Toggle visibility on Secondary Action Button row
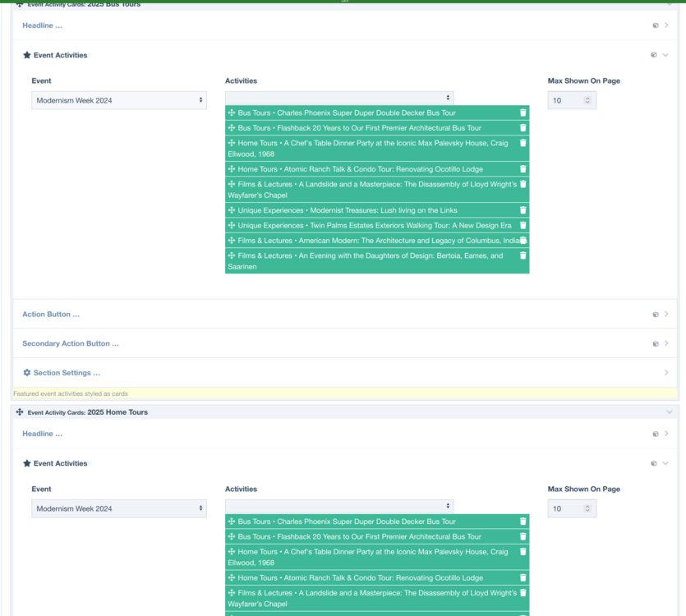Viewport: 686px width, 616px height. (x=655, y=343)
